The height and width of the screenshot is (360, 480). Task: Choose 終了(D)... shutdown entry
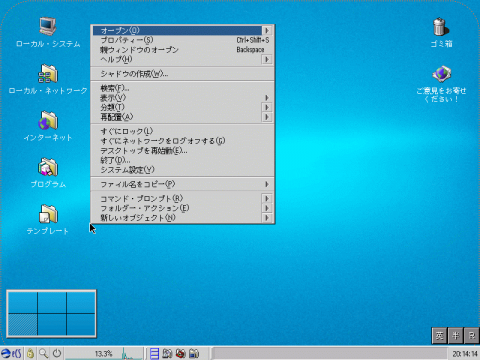point(182,160)
